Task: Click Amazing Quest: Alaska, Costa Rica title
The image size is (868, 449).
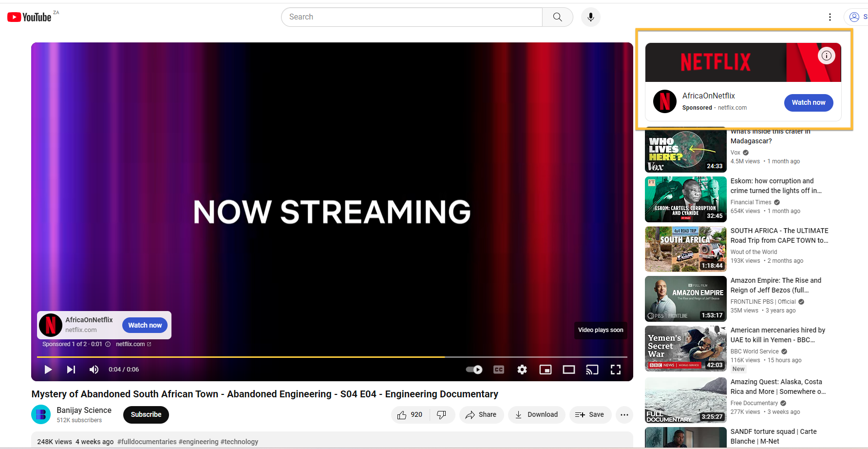Action: [x=778, y=387]
